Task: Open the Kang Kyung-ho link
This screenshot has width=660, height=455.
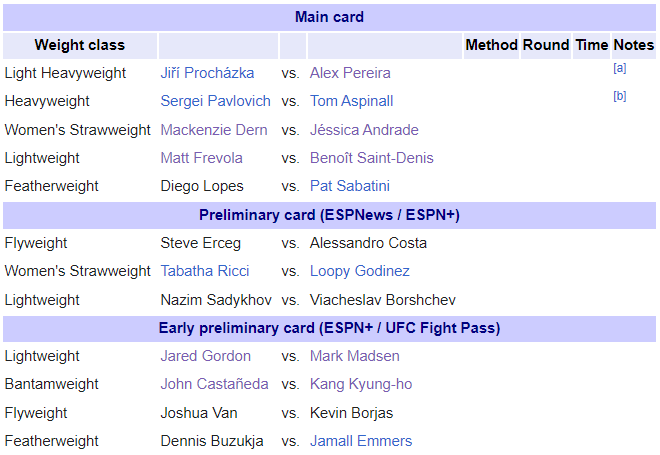Action: pos(361,384)
